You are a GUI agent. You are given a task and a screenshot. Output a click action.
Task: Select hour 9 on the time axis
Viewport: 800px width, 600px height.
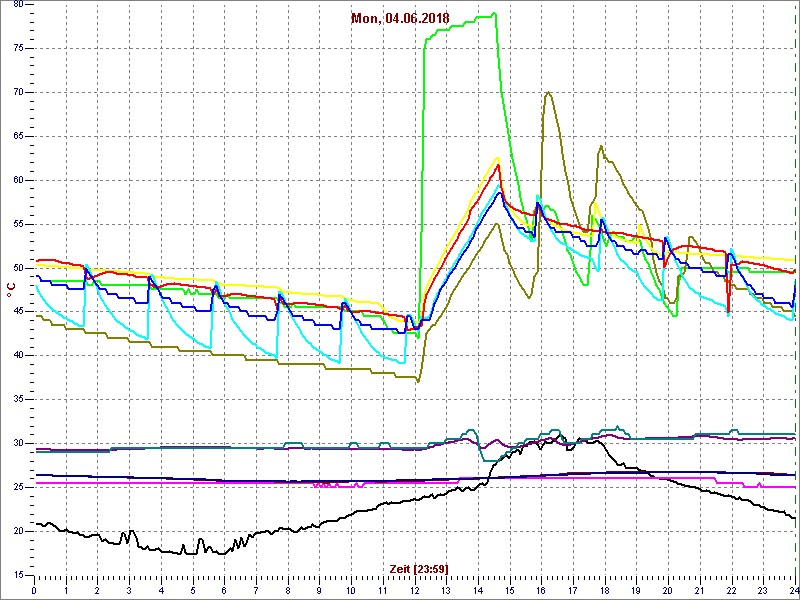(319, 591)
